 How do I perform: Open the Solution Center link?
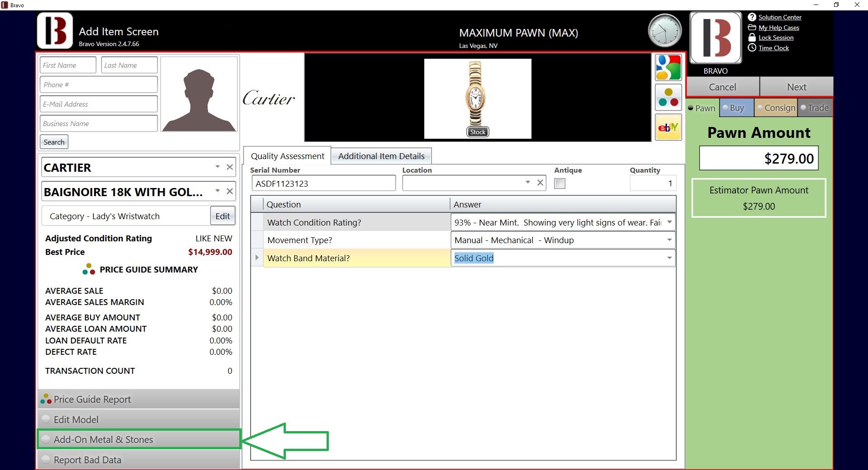pos(780,17)
